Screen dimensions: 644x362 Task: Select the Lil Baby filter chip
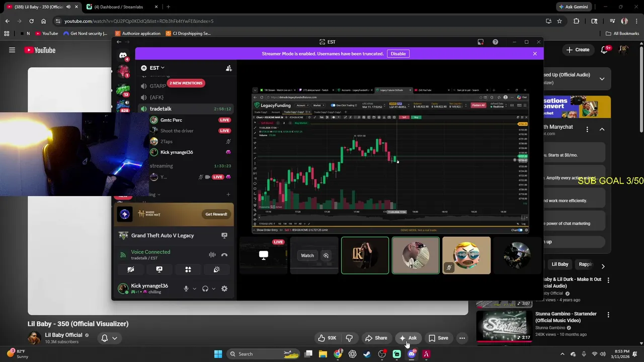pos(560,264)
